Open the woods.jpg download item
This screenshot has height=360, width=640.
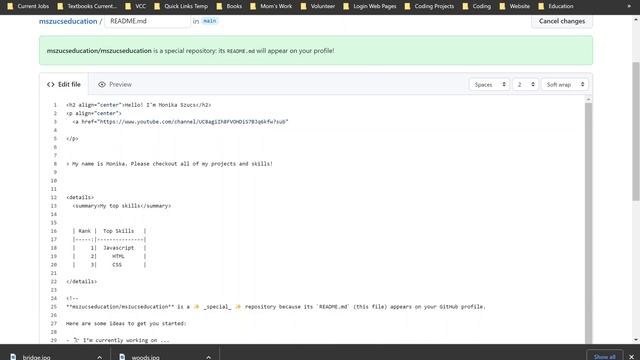click(145, 357)
